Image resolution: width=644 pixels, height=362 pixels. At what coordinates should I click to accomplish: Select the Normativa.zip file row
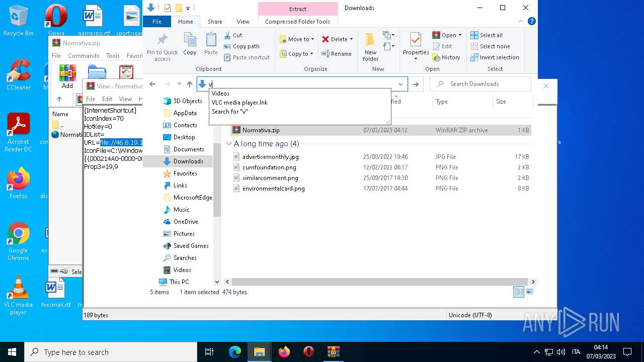380,130
